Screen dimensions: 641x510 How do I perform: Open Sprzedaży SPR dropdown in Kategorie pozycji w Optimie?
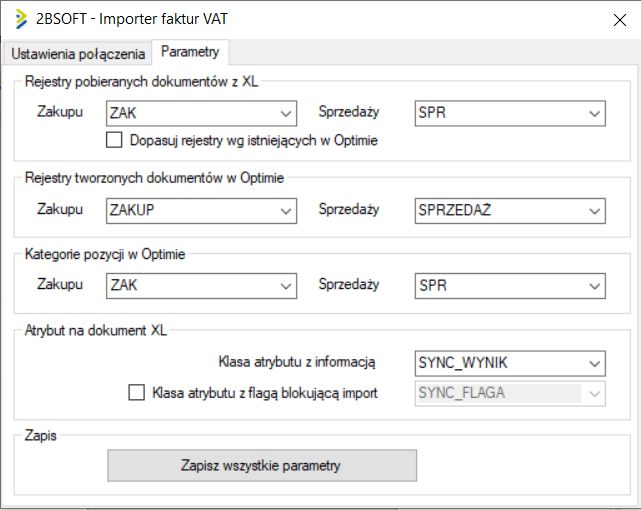(x=510, y=286)
